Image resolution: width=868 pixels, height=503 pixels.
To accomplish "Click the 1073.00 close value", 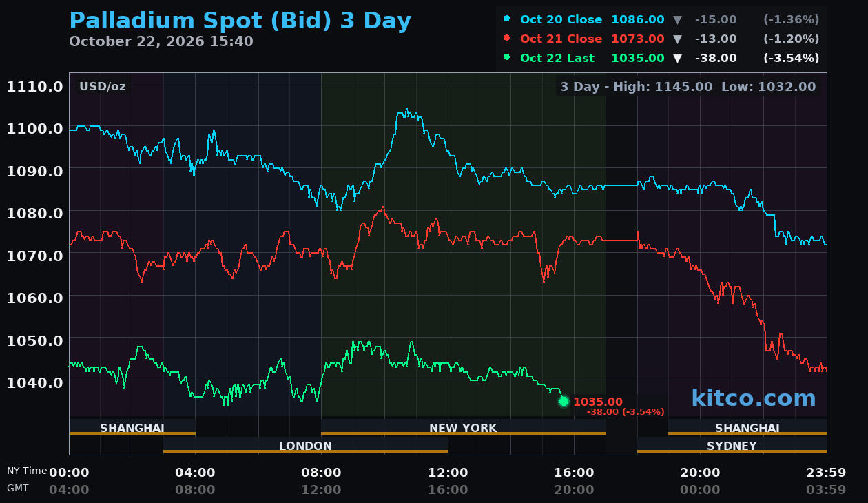I will (x=638, y=39).
